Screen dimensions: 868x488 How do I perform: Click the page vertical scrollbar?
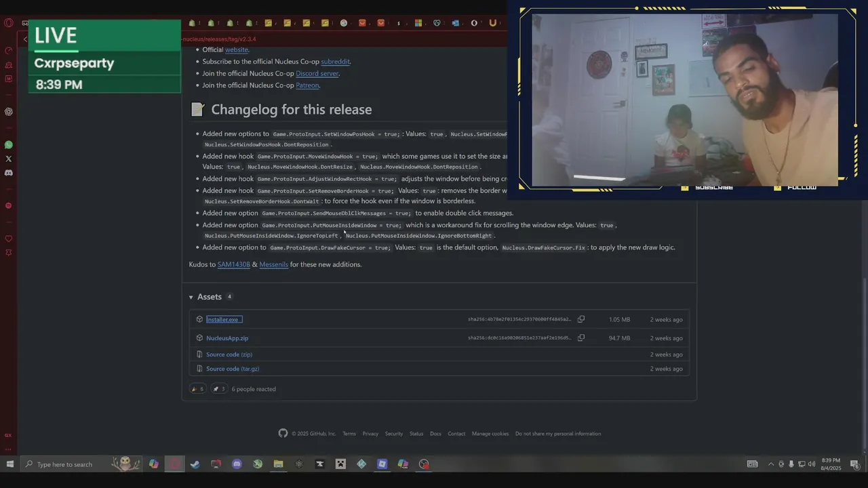(864, 365)
